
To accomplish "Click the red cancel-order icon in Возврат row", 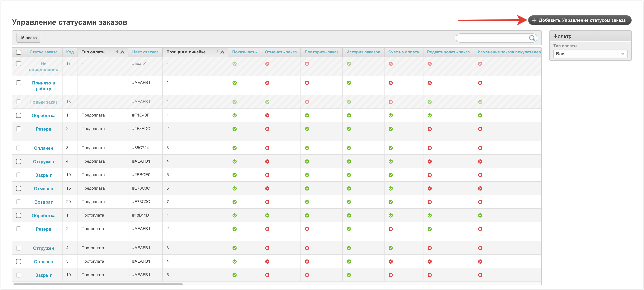I will point(267,202).
